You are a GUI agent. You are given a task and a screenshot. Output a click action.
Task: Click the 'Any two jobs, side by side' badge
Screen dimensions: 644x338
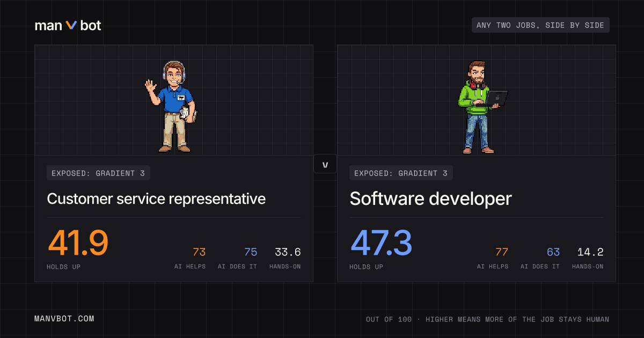click(540, 25)
